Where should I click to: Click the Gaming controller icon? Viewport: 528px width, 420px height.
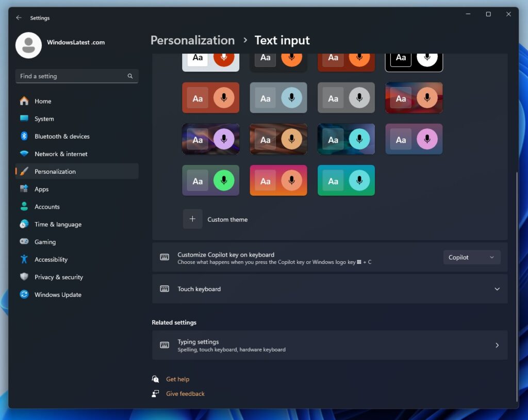tap(24, 242)
